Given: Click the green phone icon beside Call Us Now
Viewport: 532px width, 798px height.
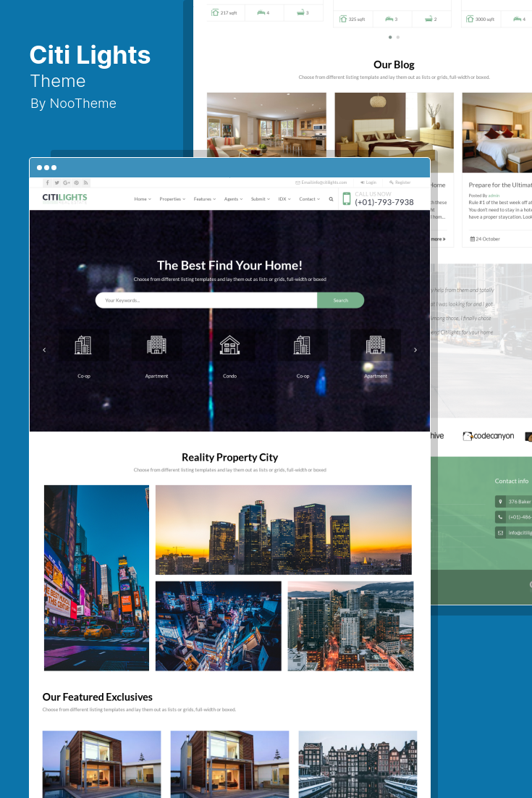Looking at the screenshot, I should (x=347, y=198).
